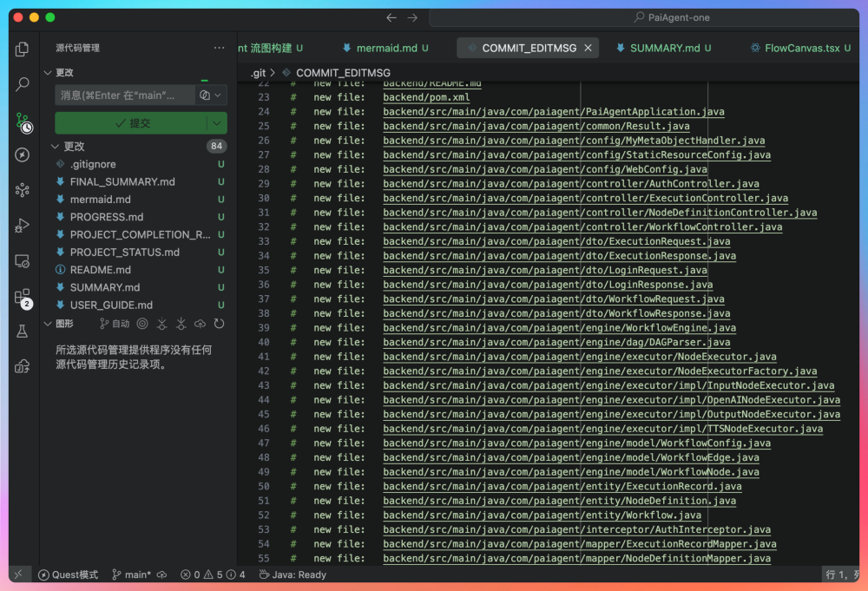Toggle Quest模式 in the status bar

pyautogui.click(x=68, y=575)
